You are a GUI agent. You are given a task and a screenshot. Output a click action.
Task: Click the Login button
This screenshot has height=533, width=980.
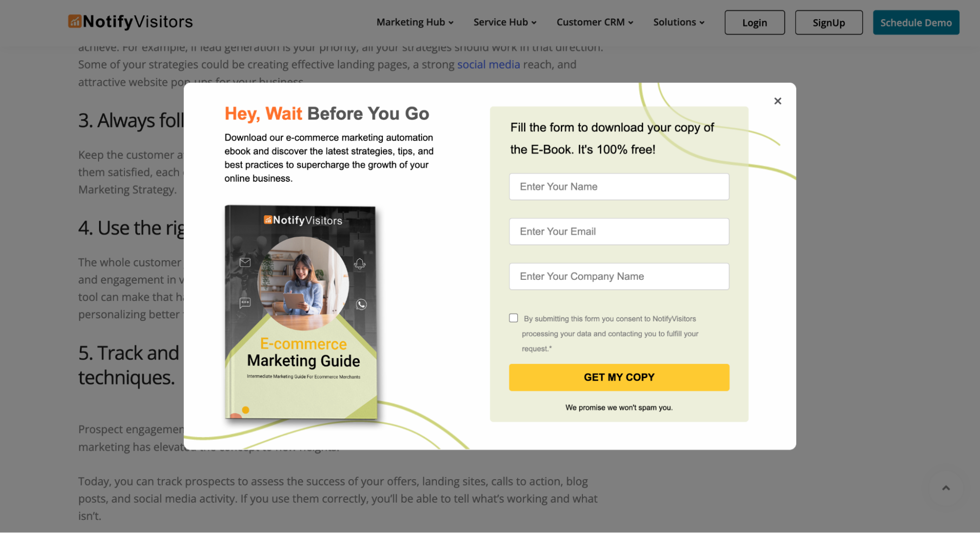coord(754,23)
